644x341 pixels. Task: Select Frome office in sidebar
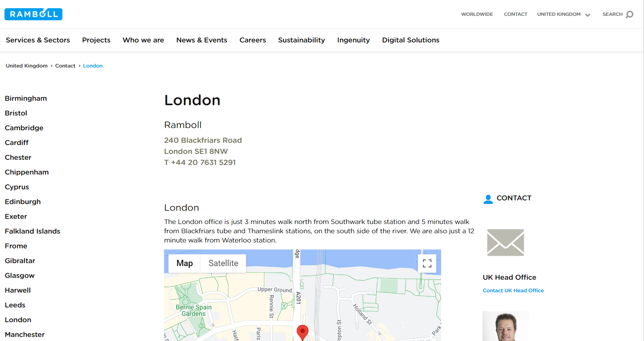click(x=16, y=246)
